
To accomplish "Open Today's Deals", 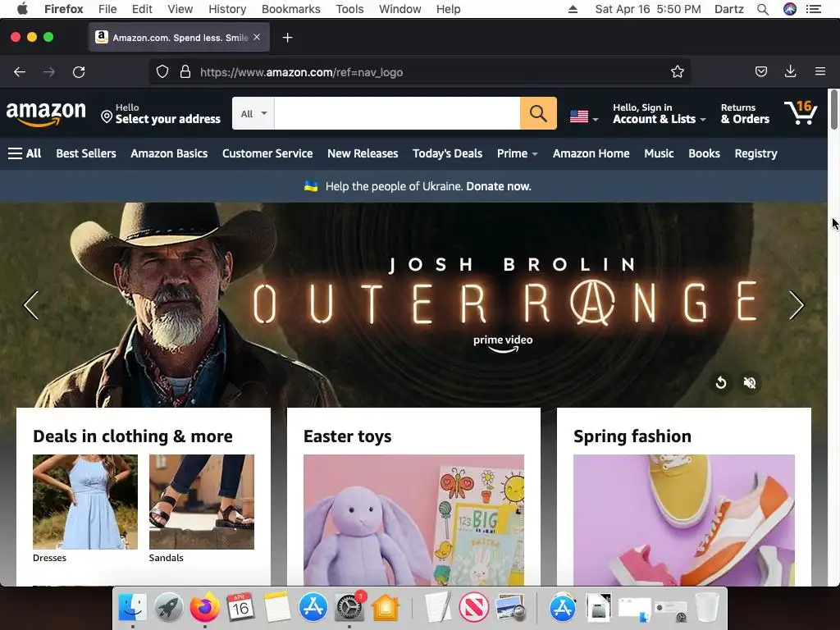I will click(x=447, y=153).
